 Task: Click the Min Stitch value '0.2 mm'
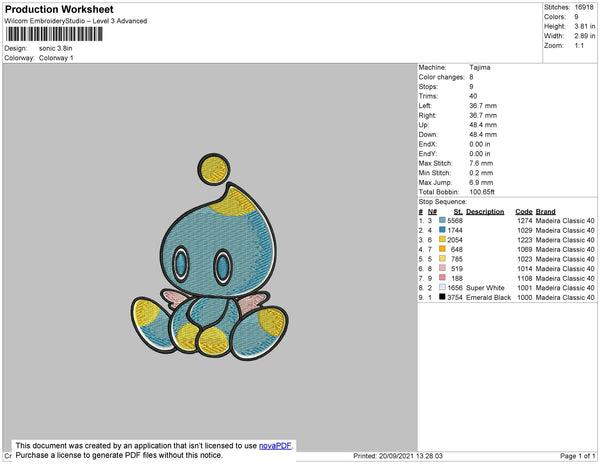(481, 173)
